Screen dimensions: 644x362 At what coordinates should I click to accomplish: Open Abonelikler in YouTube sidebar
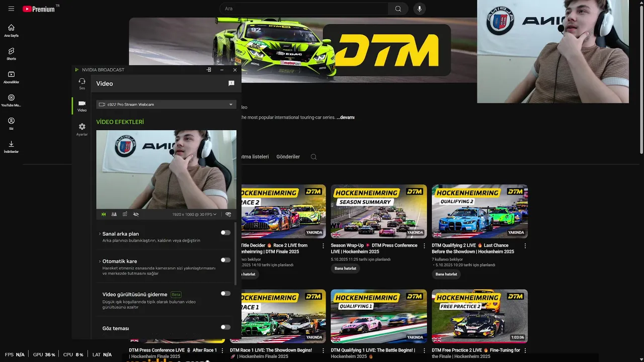tap(11, 77)
